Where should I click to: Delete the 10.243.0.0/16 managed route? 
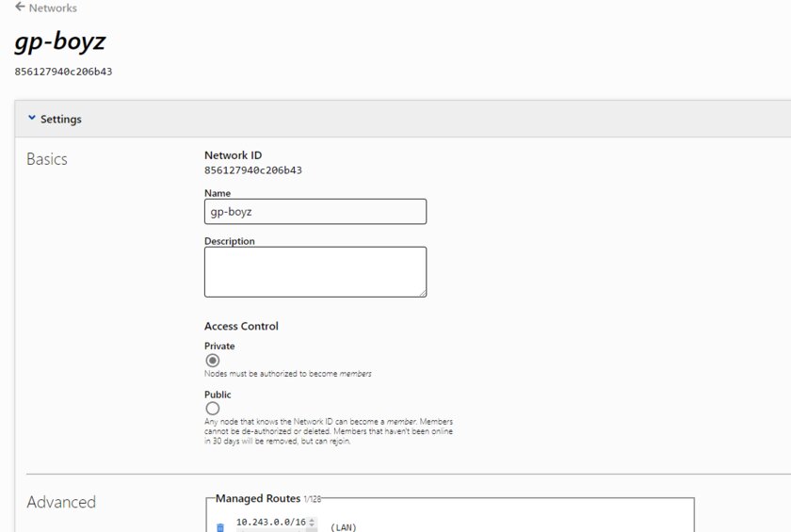pos(220,527)
